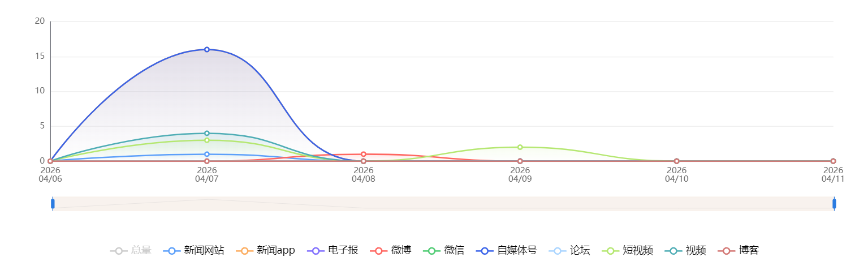Toggle the 自媒体号 legend item
The image size is (868, 270).
tap(506, 251)
